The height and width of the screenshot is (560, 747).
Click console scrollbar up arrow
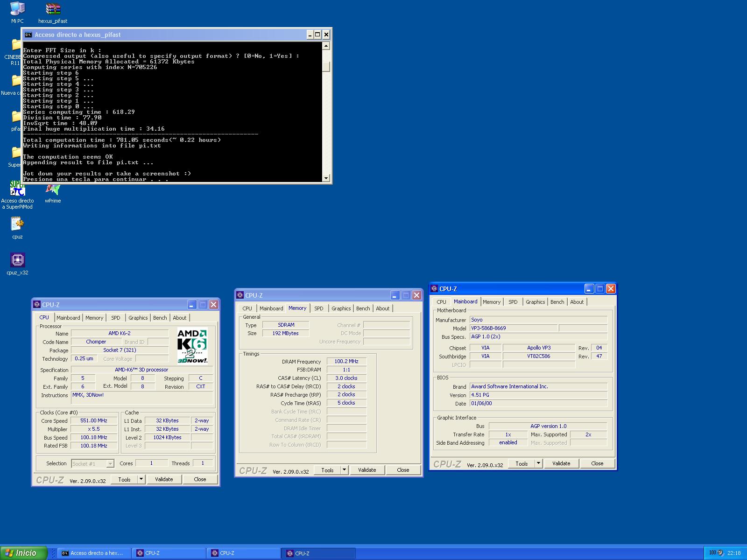[326, 46]
